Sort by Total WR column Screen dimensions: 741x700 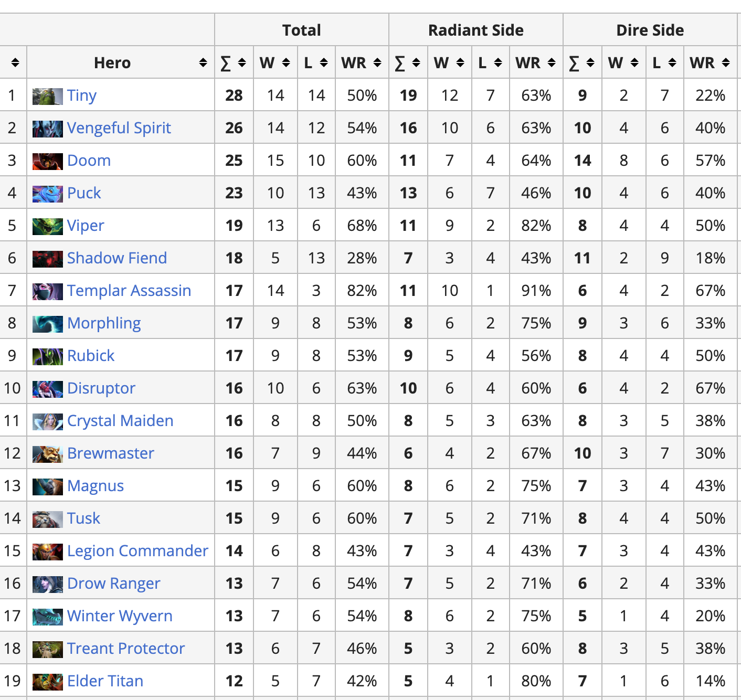pyautogui.click(x=377, y=63)
